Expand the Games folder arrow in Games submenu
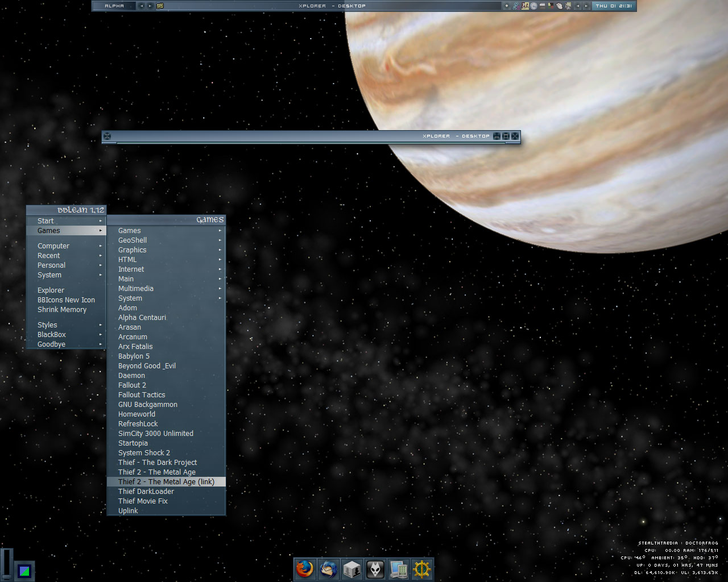The height and width of the screenshot is (582, 728). point(220,231)
